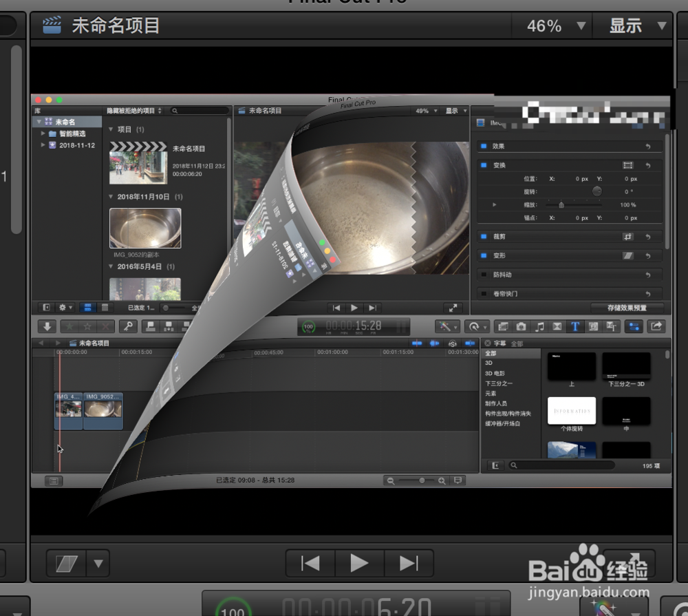Open the 隐藏被拒绝的项目 filter popup
The height and width of the screenshot is (616, 688).
[x=134, y=111]
